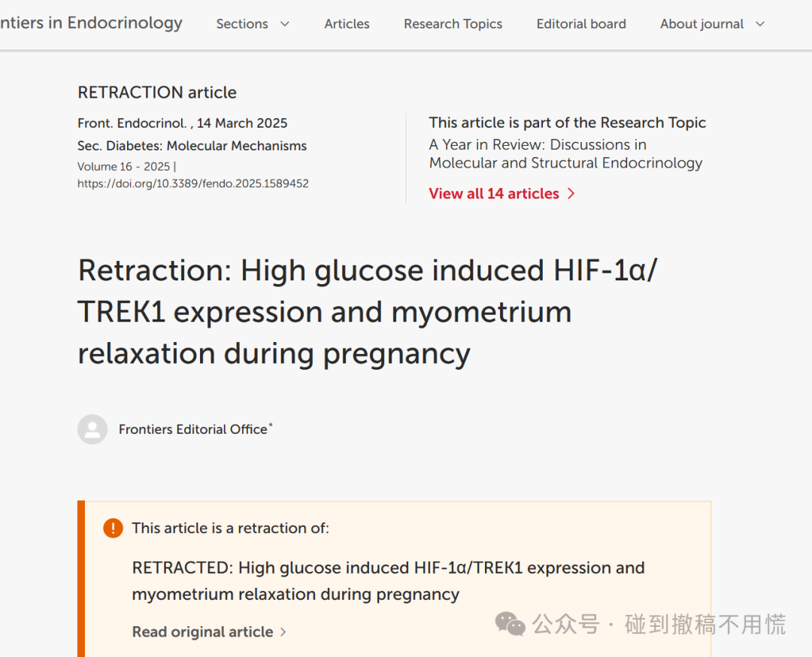Screen dimensions: 812x657
Task: Open the Articles menu item
Action: click(347, 24)
